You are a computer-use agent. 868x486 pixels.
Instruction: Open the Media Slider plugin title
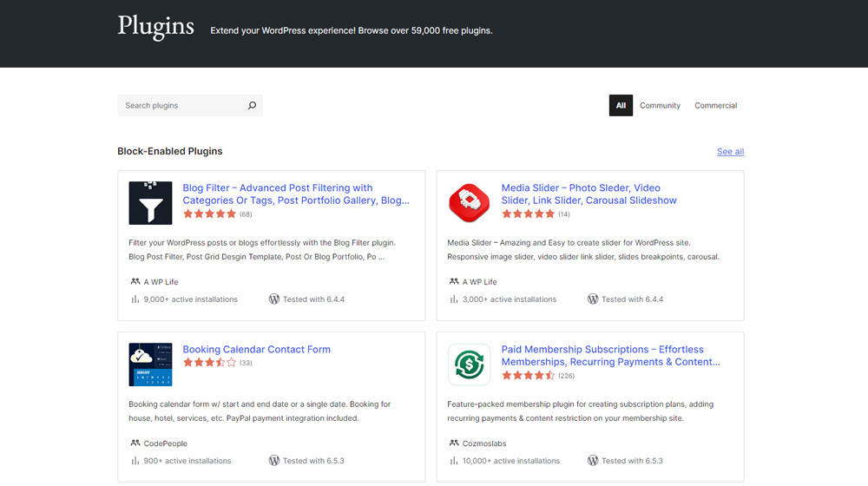(589, 194)
